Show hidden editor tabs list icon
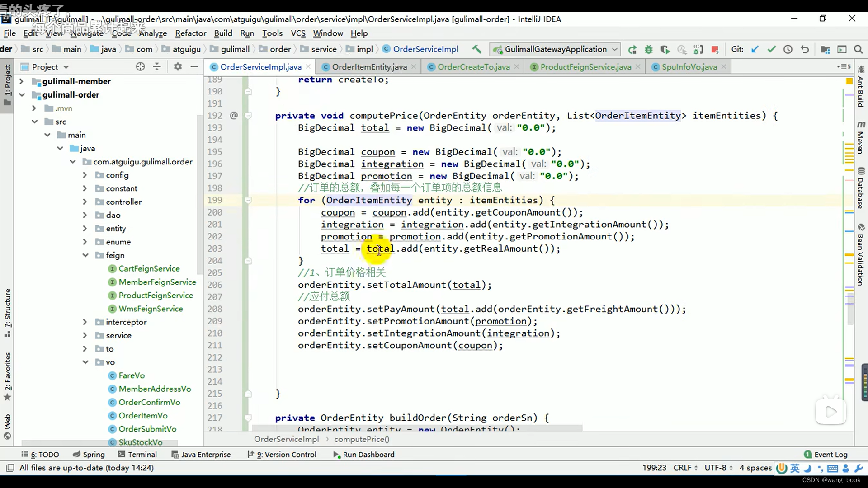Viewport: 868px width, 488px height. [844, 66]
